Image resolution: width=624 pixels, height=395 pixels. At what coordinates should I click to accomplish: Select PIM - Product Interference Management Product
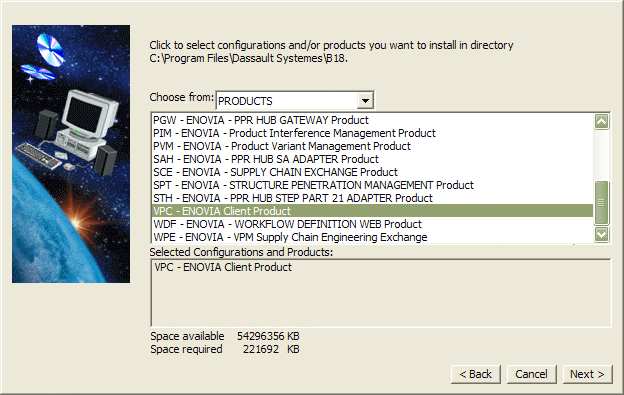[x=372, y=133]
